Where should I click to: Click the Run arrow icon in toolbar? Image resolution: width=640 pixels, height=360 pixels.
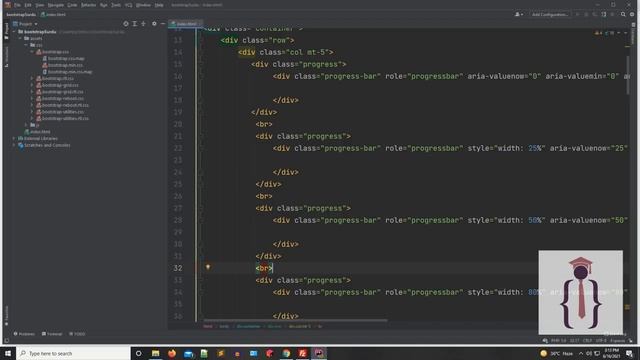pyautogui.click(x=577, y=14)
